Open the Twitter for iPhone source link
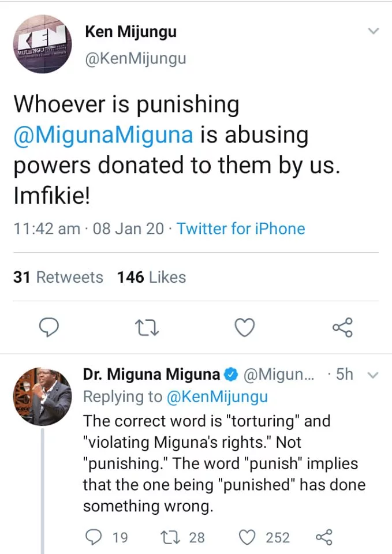This screenshot has height=554, width=392. pyautogui.click(x=241, y=229)
